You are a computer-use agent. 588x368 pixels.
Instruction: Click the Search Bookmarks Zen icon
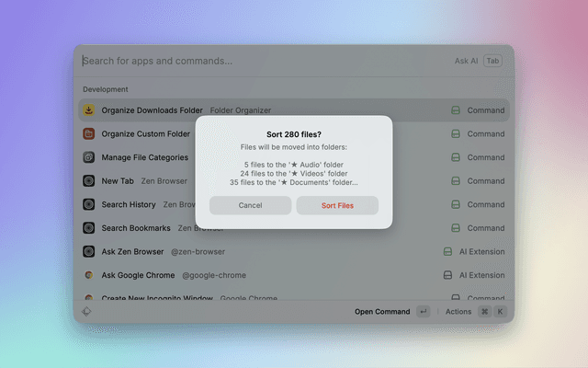pos(89,228)
